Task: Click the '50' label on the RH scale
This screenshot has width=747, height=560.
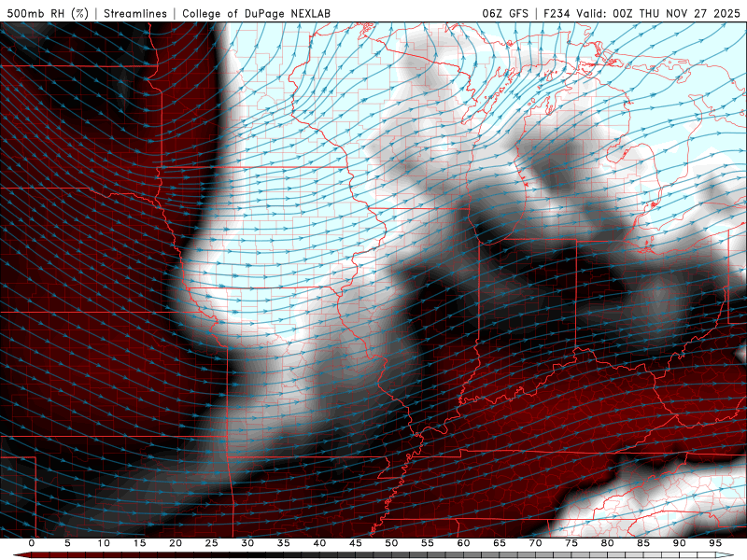Action: [x=391, y=543]
